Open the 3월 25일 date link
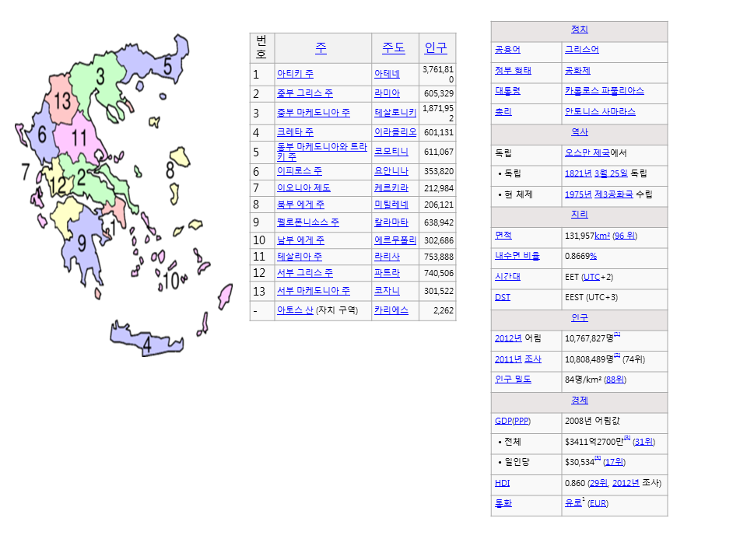Image resolution: width=747 pixels, height=560 pixels. [x=611, y=173]
